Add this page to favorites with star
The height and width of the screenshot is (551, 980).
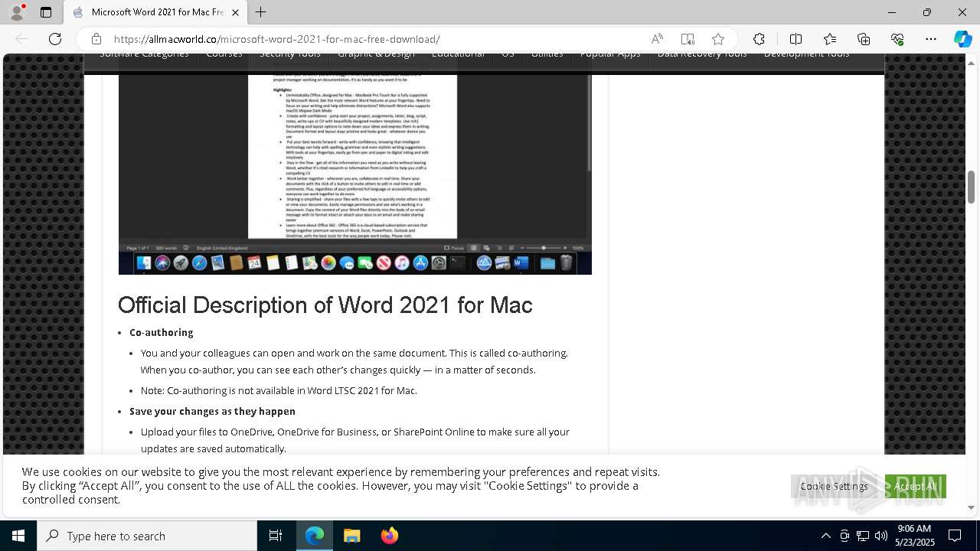pos(718,39)
